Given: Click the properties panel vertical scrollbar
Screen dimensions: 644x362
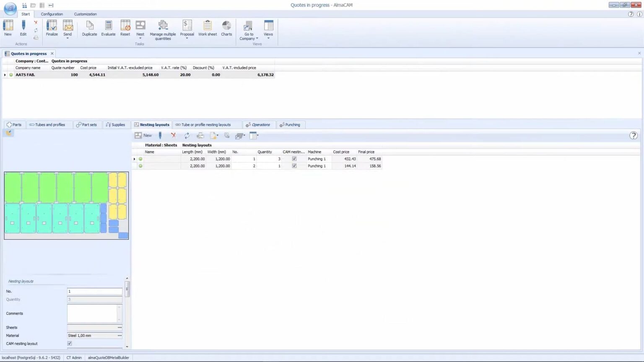Looking at the screenshot, I should (x=127, y=289).
